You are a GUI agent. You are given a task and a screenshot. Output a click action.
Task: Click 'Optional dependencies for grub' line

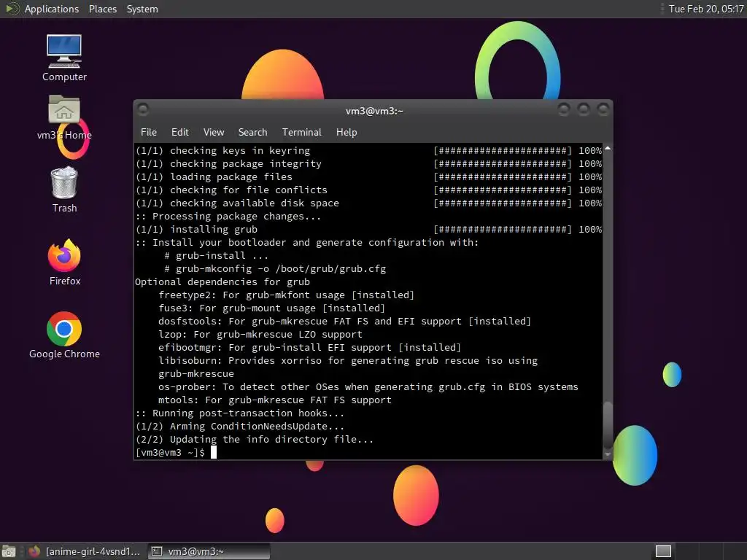tap(222, 282)
